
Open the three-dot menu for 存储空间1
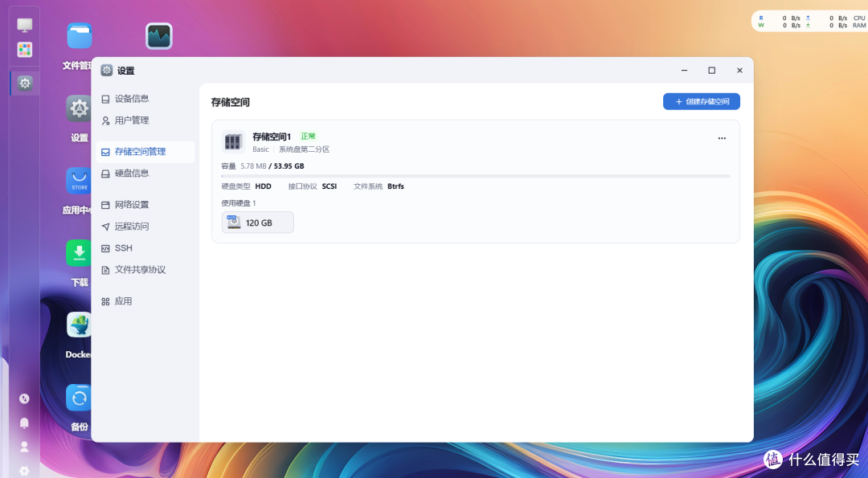(722, 138)
